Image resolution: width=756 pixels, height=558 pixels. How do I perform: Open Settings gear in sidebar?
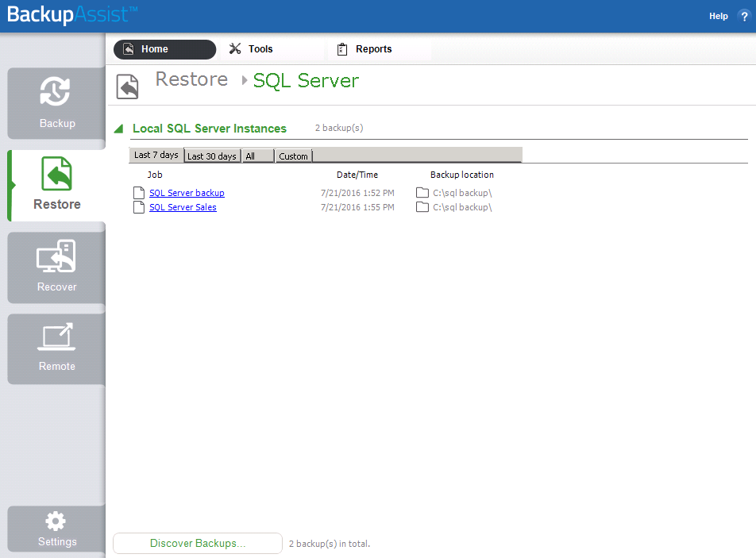tap(56, 529)
